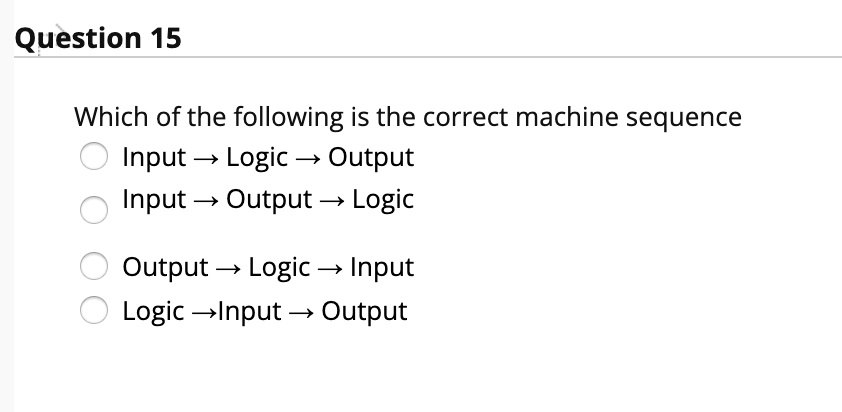Click the word 'Input' ending the third option
The height and width of the screenshot is (412, 842).
click(382, 268)
